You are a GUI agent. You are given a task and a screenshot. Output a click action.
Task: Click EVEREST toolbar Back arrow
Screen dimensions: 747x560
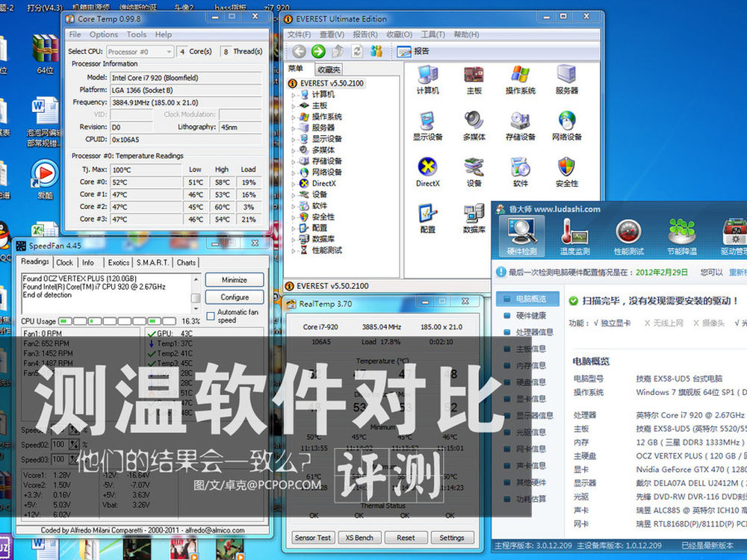tap(299, 51)
